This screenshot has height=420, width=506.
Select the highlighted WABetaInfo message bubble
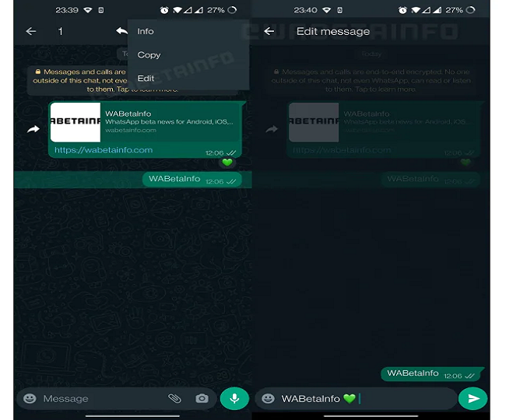tap(192, 180)
